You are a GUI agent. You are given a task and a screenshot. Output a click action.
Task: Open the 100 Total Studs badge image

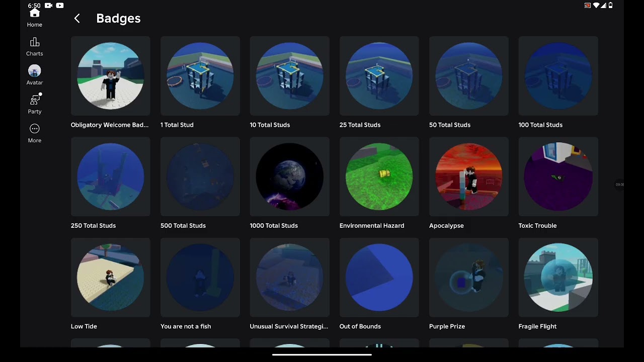coord(558,76)
